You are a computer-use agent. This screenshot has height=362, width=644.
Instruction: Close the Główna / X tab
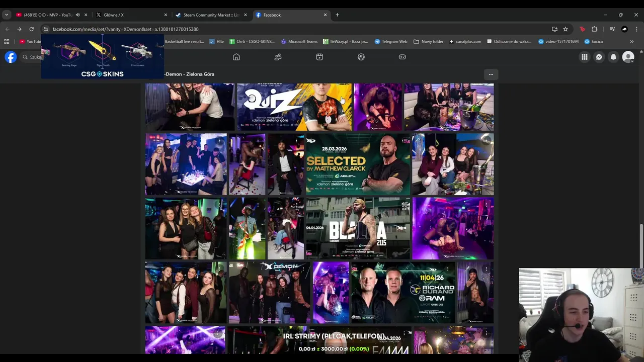pos(166,15)
